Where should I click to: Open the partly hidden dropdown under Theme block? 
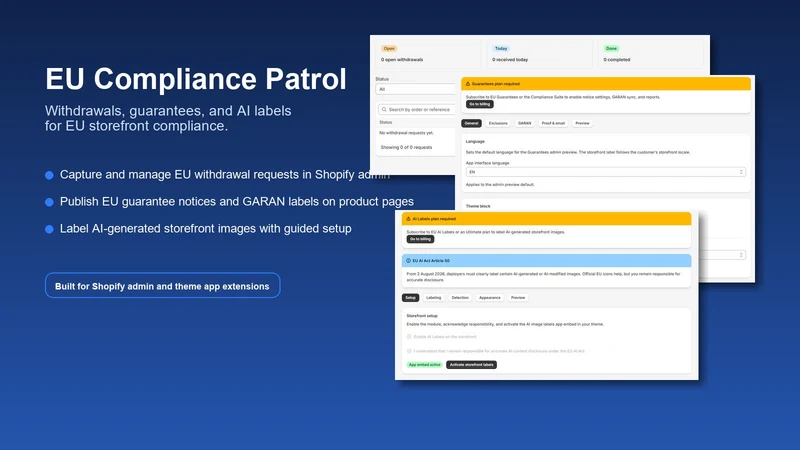(x=722, y=255)
